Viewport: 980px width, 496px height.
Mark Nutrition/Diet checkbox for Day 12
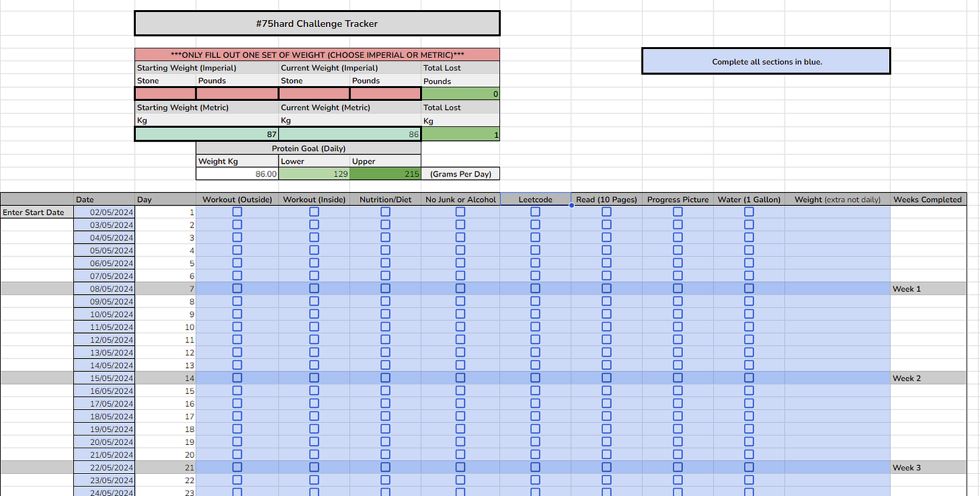click(385, 353)
